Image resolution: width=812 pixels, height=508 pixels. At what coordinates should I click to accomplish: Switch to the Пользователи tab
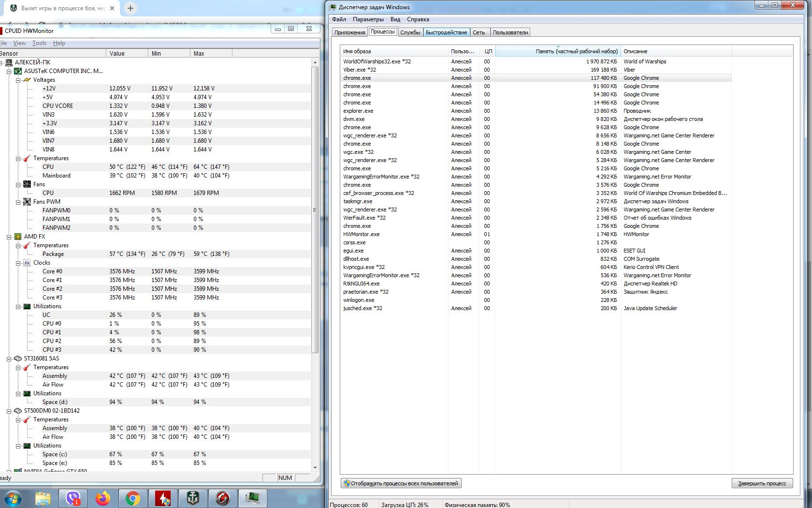coord(510,32)
